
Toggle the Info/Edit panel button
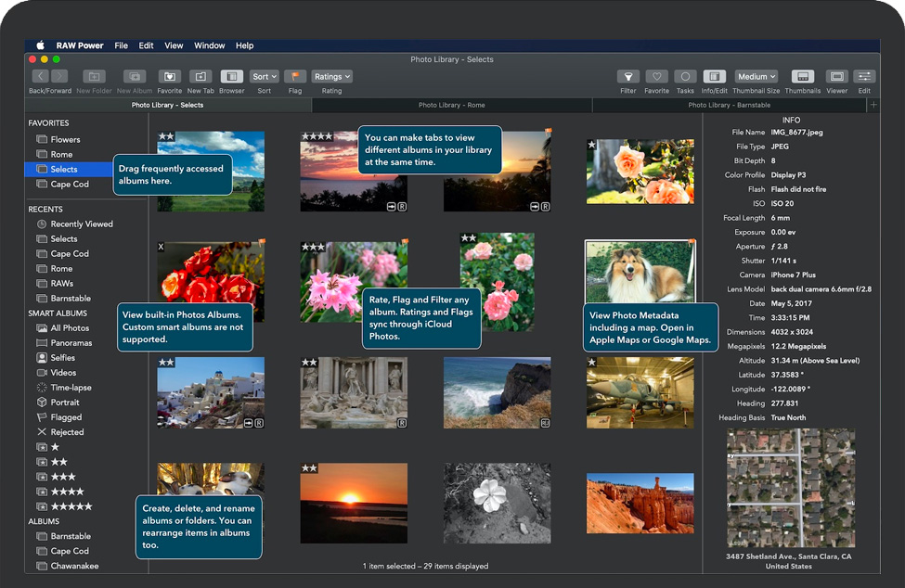pos(715,77)
